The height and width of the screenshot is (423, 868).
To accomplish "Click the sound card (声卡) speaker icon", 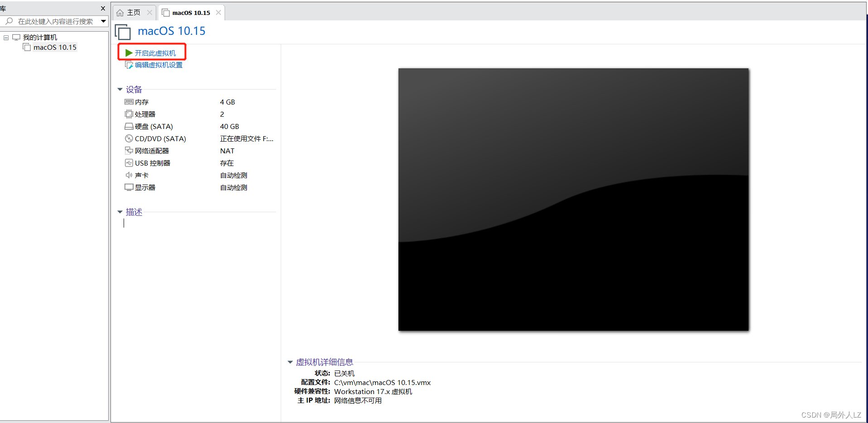I will point(129,175).
